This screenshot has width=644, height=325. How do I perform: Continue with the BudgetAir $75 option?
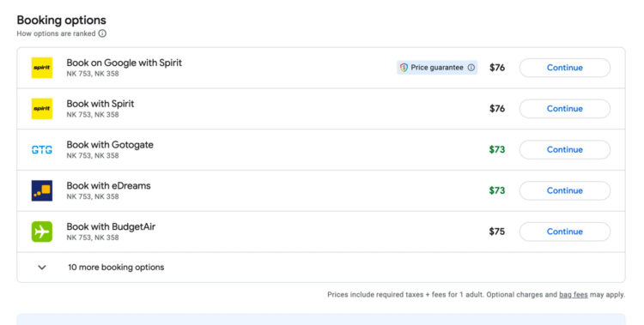click(565, 232)
